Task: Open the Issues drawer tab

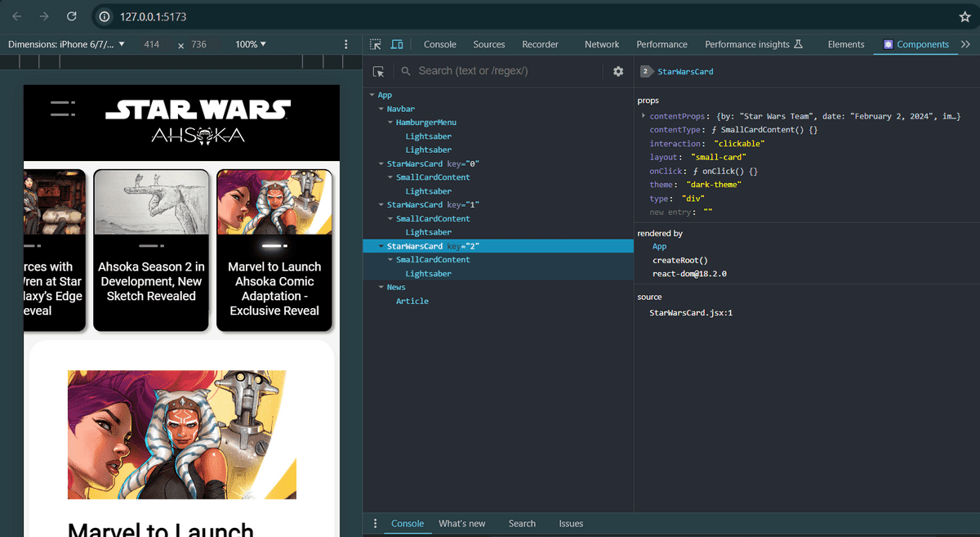Action: point(571,523)
